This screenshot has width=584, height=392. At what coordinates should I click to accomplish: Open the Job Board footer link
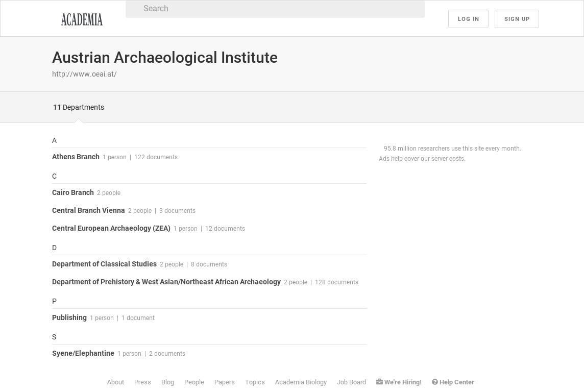coord(351,382)
